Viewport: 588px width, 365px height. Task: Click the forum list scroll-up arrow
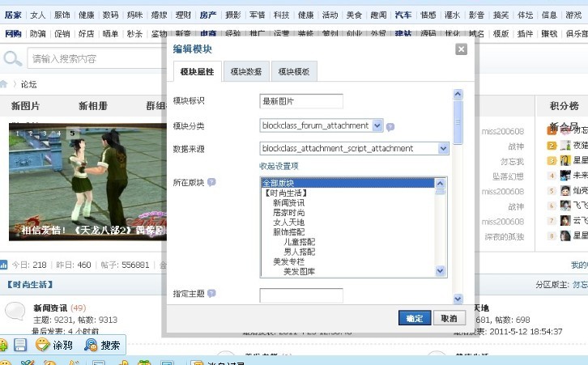(x=440, y=183)
